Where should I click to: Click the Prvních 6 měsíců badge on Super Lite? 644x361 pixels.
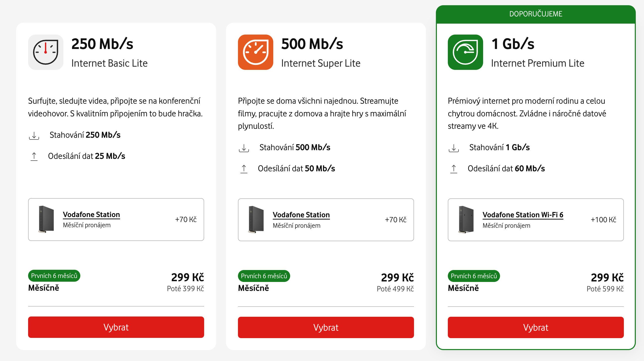tap(264, 276)
